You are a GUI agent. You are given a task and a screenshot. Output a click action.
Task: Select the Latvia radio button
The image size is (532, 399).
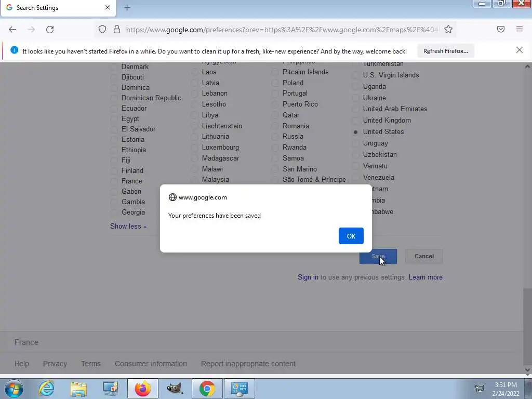click(194, 83)
